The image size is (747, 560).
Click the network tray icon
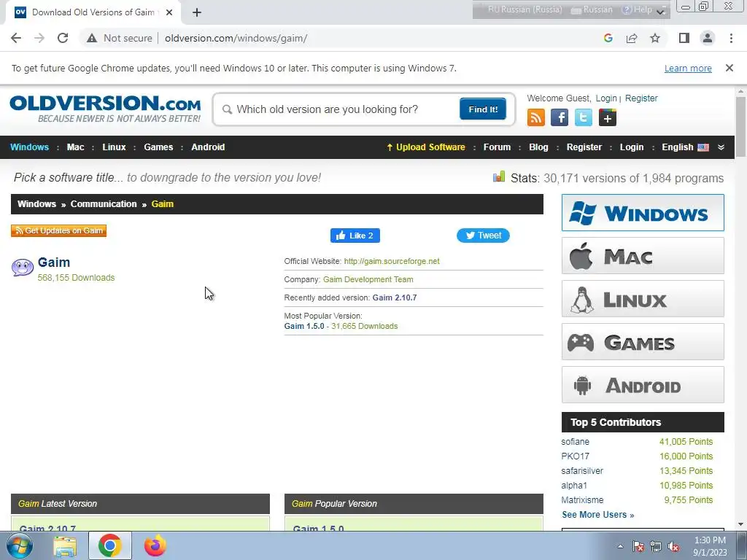656,546
